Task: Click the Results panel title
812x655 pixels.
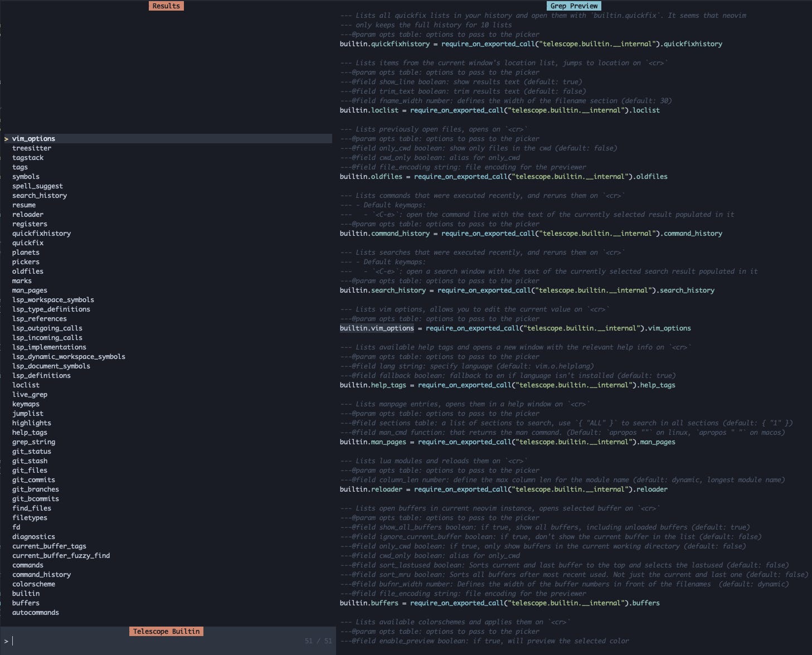Action: click(166, 6)
